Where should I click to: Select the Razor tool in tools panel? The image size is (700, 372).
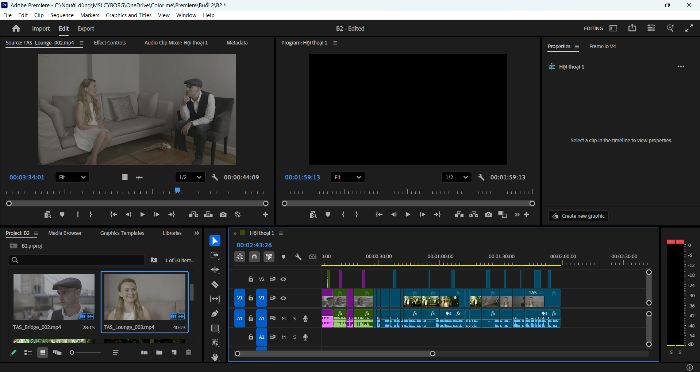pos(215,284)
